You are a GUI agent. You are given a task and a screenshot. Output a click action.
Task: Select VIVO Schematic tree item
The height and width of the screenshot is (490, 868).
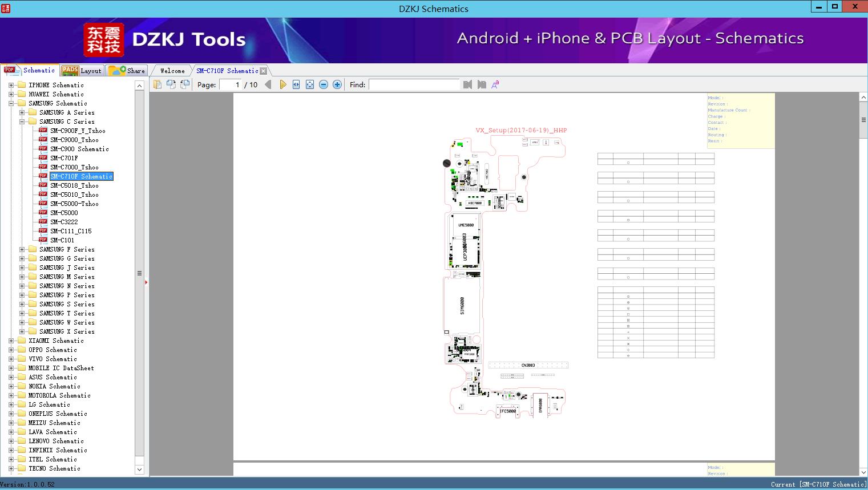[x=53, y=359]
